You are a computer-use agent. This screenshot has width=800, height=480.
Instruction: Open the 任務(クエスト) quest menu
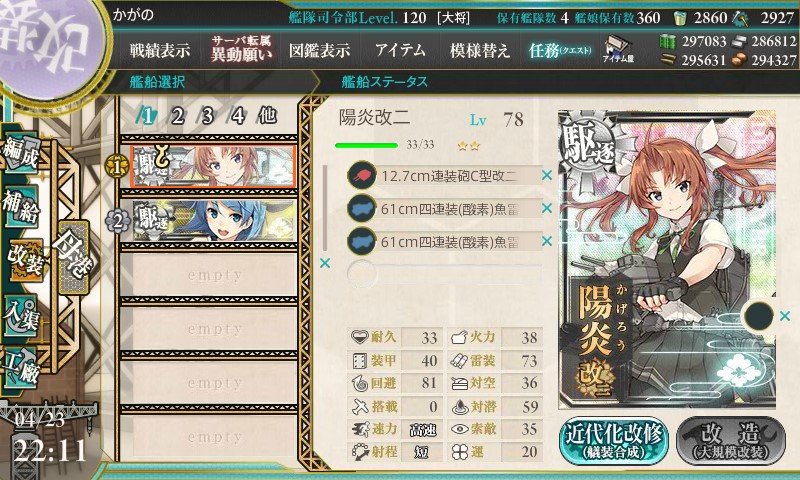click(560, 50)
